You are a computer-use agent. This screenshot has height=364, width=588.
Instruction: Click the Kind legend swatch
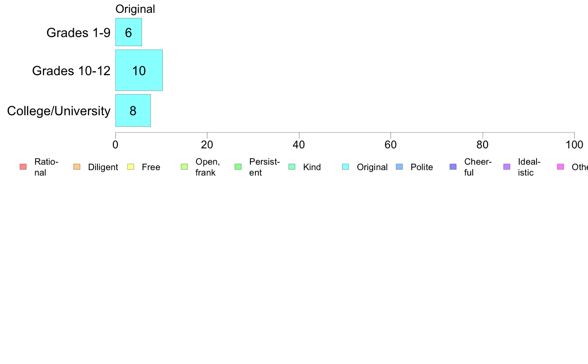pyautogui.click(x=292, y=167)
